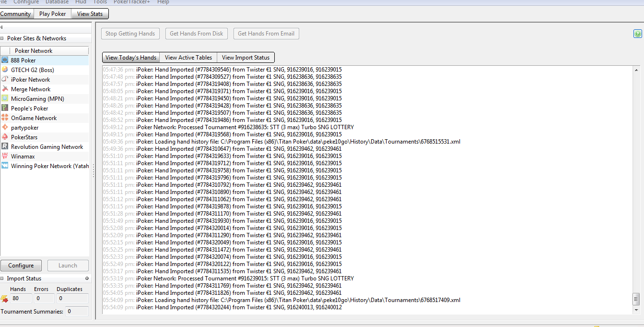Select Hand Imported (#7784320122) log line

click(222, 264)
